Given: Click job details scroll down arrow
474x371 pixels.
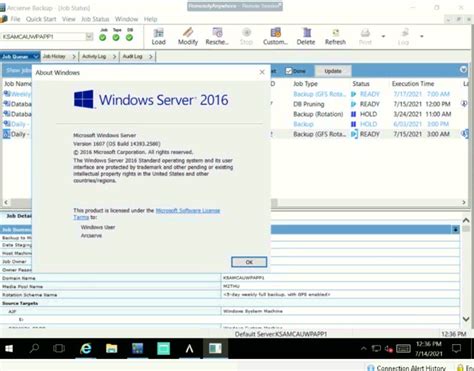Looking at the screenshot, I should pyautogui.click(x=466, y=319).
